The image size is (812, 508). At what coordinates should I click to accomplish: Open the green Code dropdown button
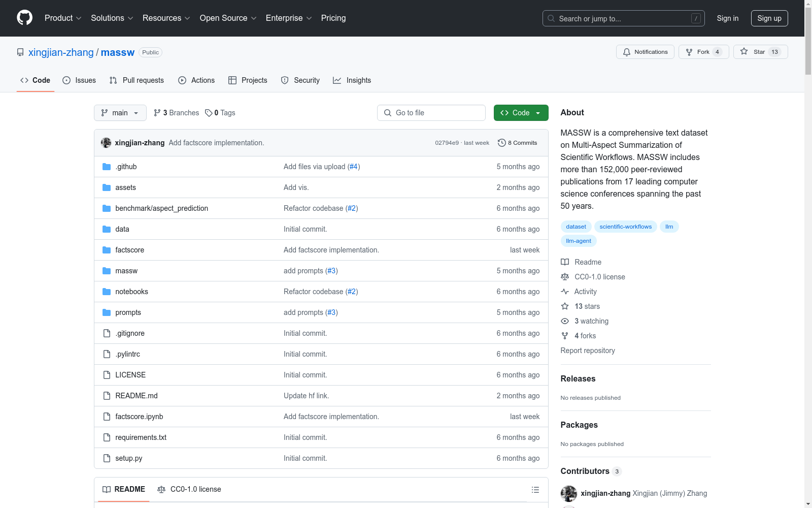521,113
